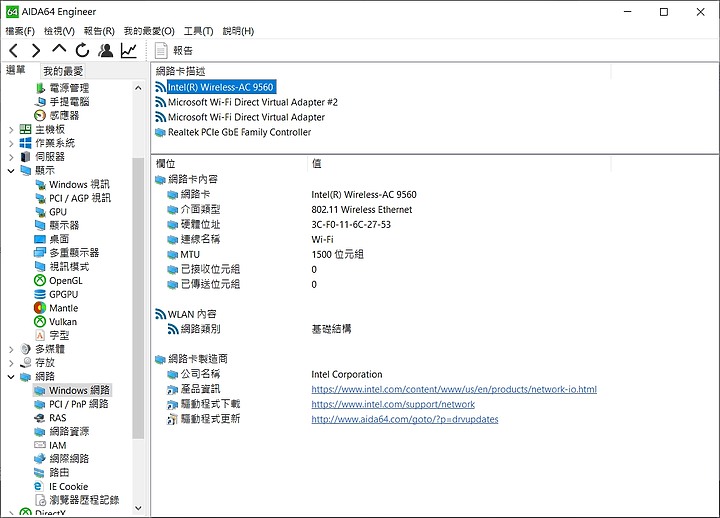Select 桌面 in the tree

(59, 239)
